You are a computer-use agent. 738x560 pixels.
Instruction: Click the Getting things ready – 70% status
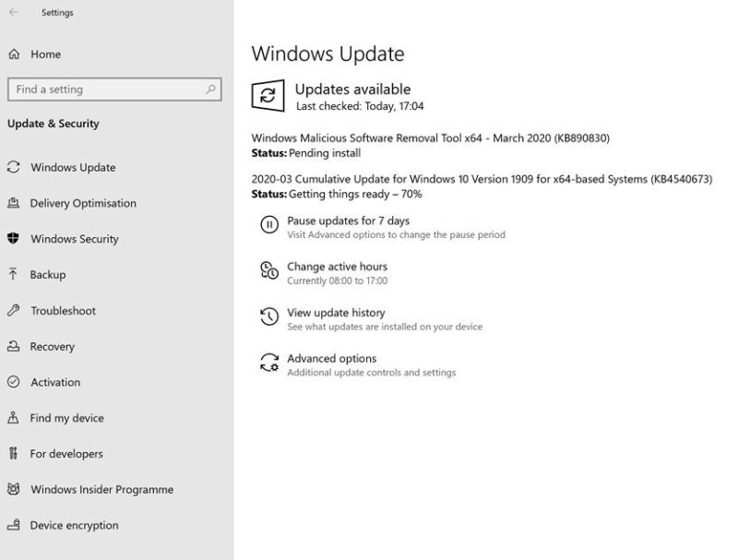point(355,194)
